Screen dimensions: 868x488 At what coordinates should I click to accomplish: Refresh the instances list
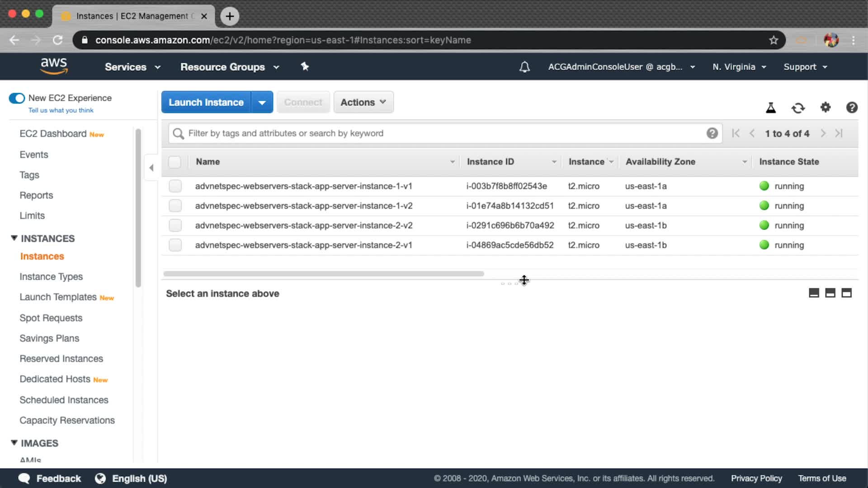pos(798,108)
